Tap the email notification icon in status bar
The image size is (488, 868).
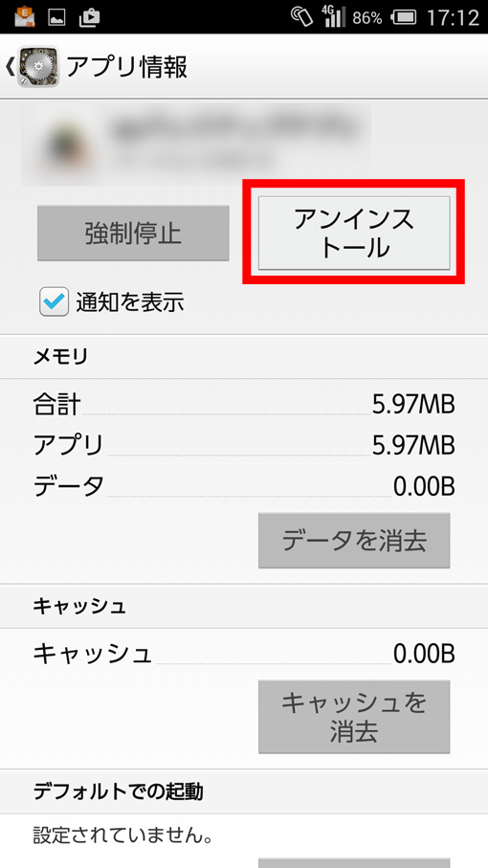click(x=24, y=17)
